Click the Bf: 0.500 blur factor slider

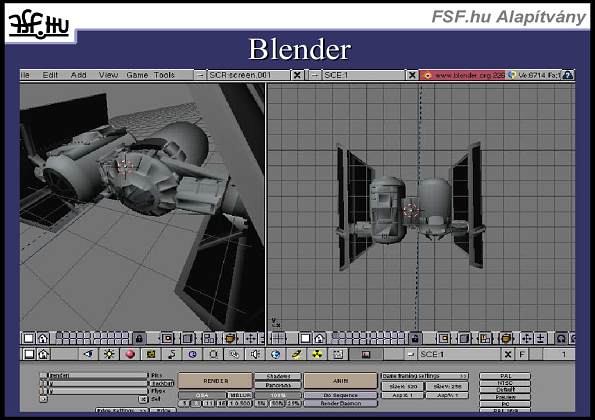click(x=239, y=403)
